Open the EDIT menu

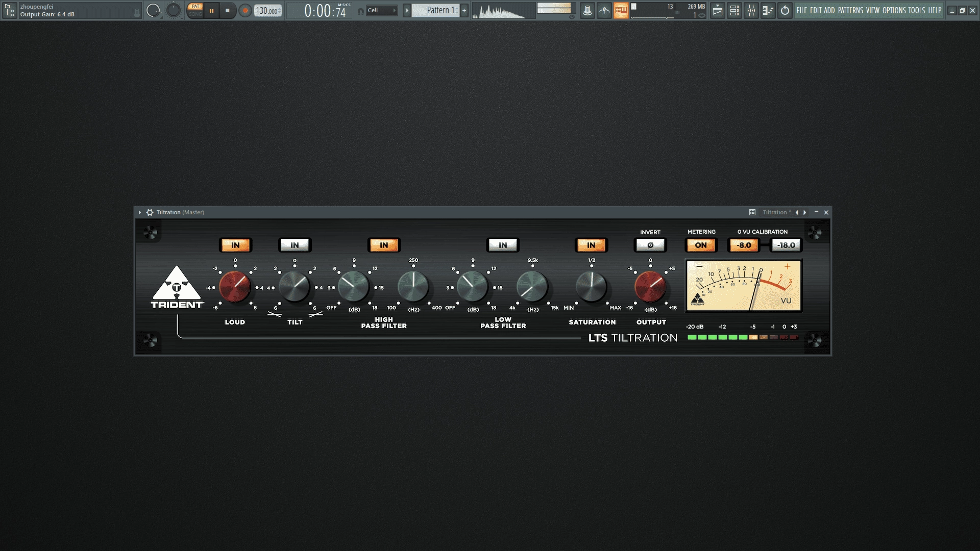816,10
